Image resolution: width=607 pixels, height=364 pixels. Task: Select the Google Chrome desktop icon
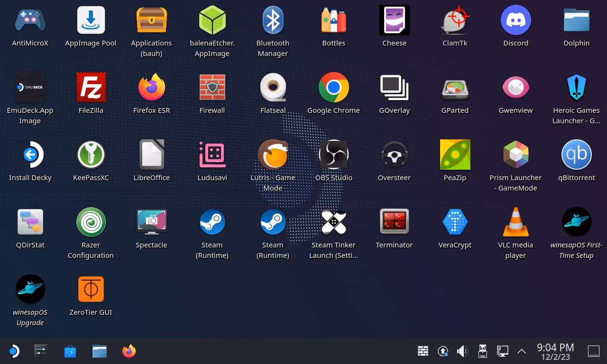pyautogui.click(x=333, y=87)
